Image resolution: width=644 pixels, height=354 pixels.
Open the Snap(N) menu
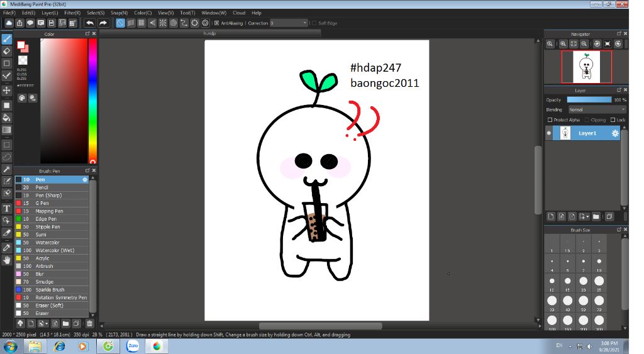click(x=119, y=13)
